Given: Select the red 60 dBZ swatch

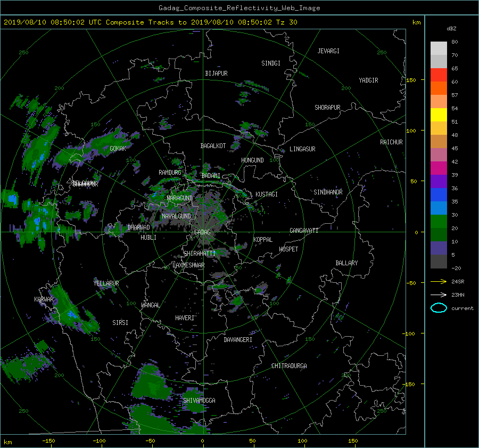Looking at the screenshot, I should 439,75.
